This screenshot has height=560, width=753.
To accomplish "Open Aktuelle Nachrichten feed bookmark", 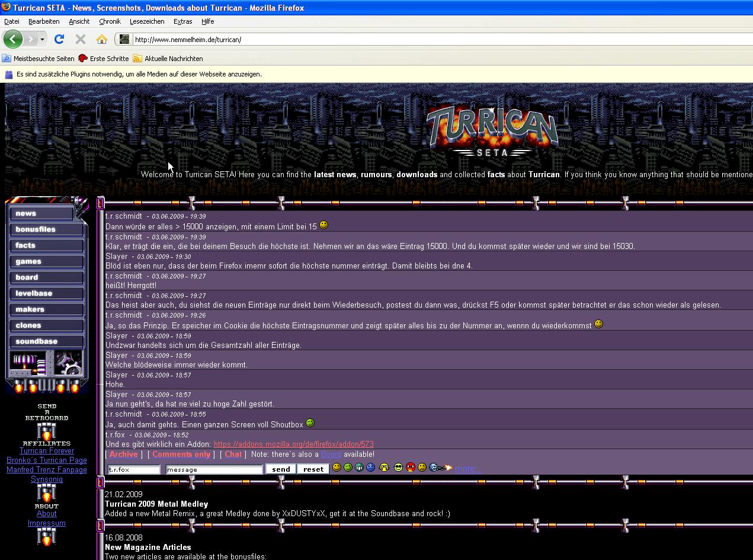I will pos(168,59).
